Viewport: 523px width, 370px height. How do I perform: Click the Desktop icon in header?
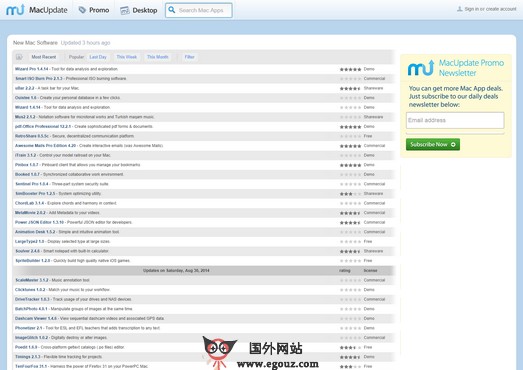coord(125,10)
